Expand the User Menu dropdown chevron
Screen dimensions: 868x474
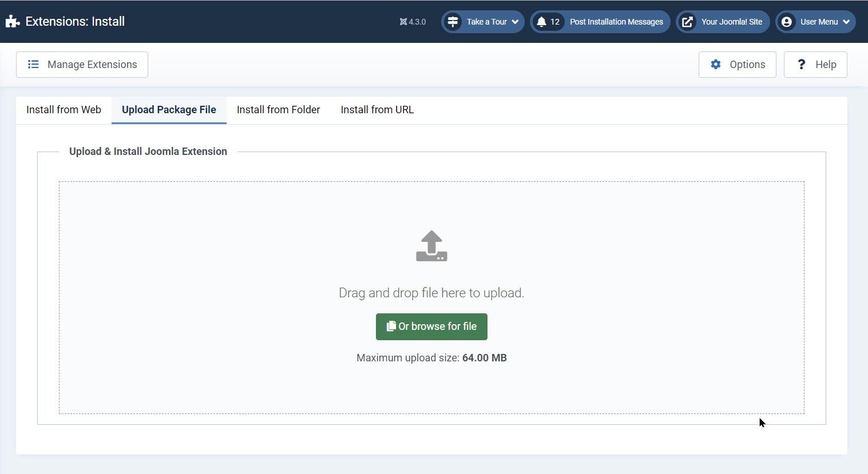(x=846, y=22)
